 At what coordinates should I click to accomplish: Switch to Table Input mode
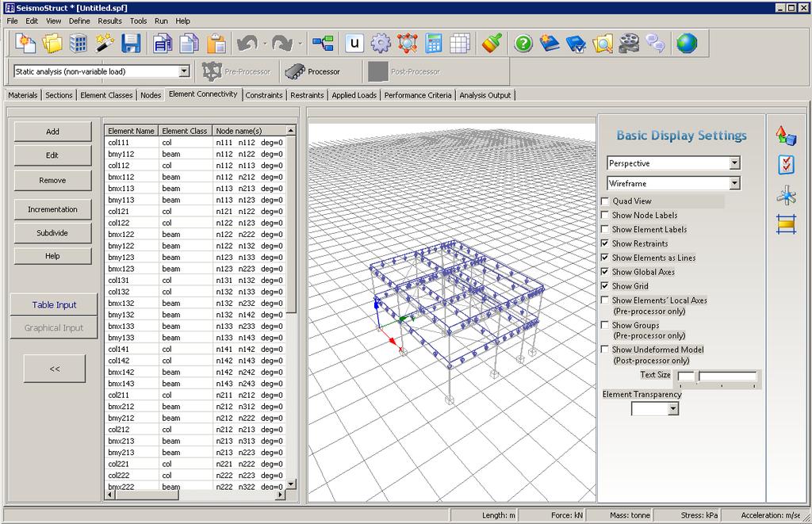point(54,305)
